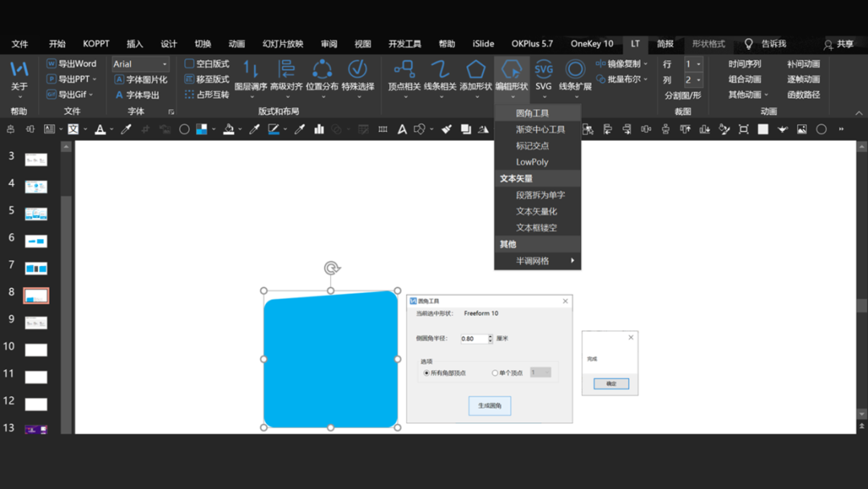Click the picture icon in quick toolbar
868x489 pixels.
(x=801, y=129)
